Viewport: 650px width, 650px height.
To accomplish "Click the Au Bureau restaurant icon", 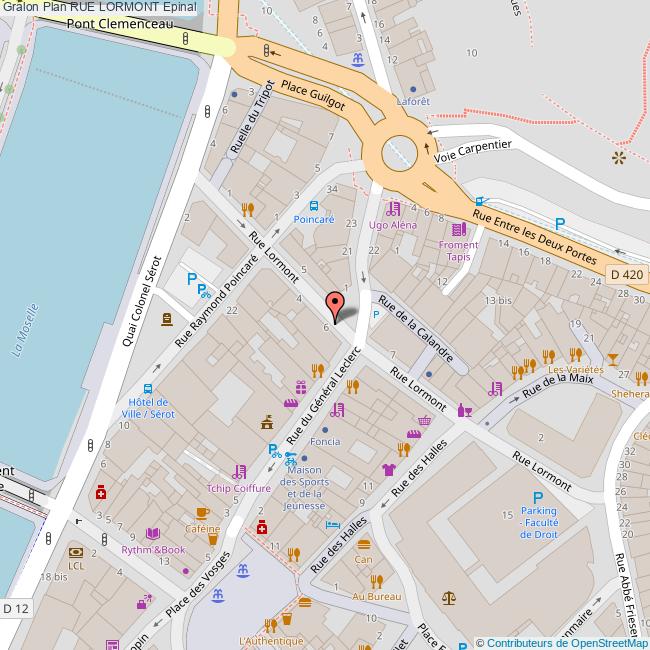I will click(x=377, y=582).
